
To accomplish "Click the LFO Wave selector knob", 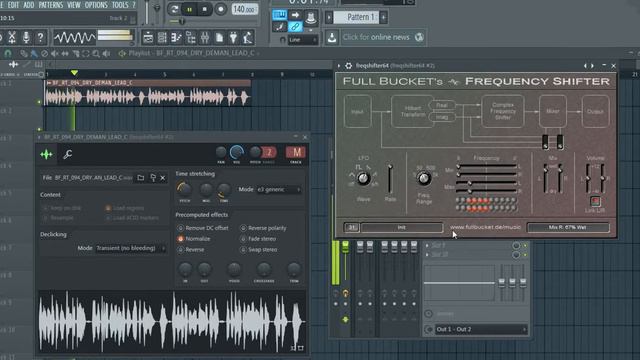I will [x=363, y=178].
